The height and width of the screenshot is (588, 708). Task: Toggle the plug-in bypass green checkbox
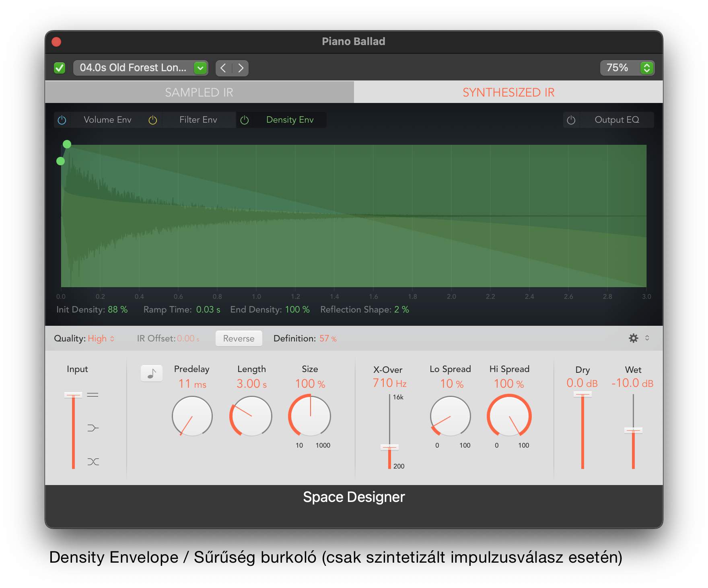point(60,68)
